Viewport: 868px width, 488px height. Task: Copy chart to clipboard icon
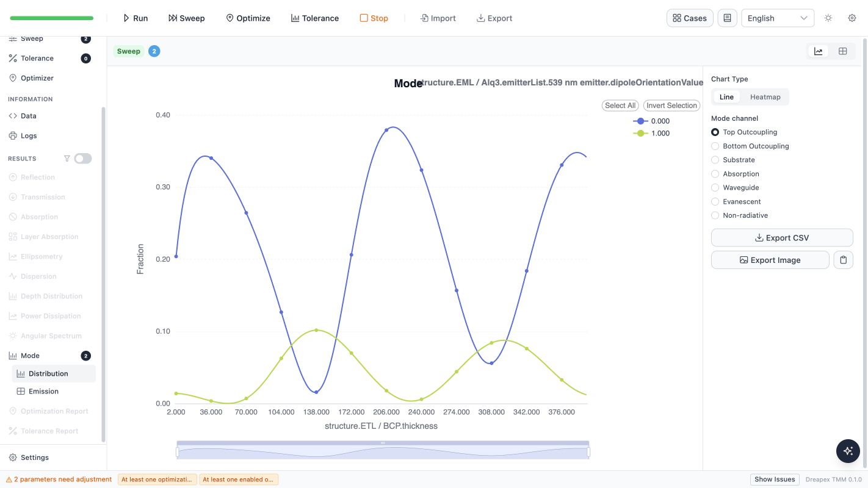point(843,260)
